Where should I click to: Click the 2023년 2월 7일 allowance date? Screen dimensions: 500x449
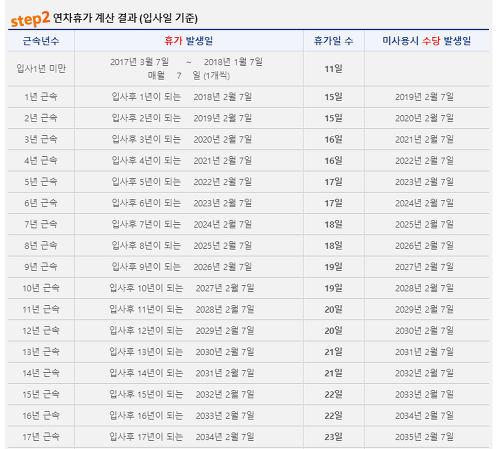pos(424,182)
